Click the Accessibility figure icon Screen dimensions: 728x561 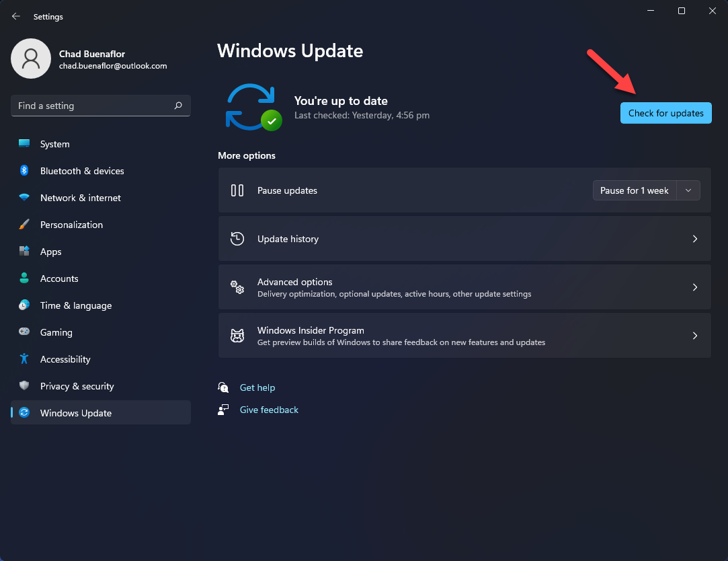tap(24, 359)
